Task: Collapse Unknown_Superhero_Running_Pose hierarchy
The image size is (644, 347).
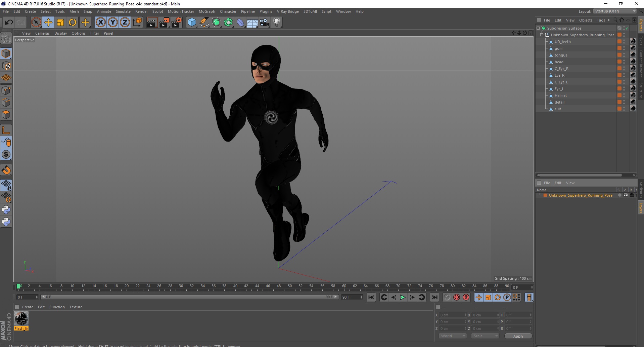Action: (x=542, y=35)
